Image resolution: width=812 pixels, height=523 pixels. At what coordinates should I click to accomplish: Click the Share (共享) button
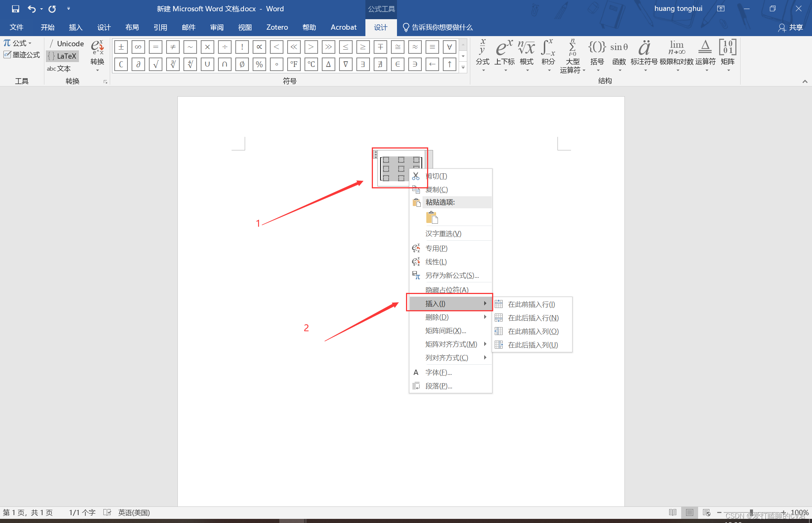click(x=791, y=27)
